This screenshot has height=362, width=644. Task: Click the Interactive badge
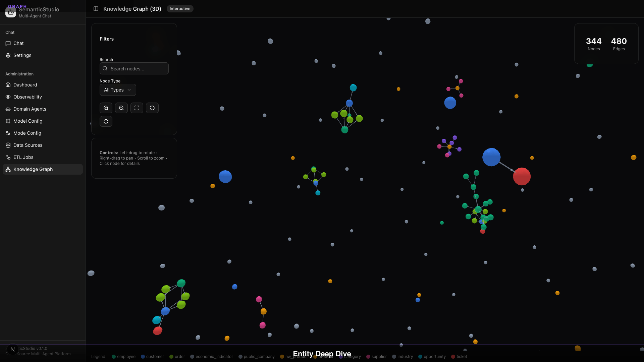180,9
